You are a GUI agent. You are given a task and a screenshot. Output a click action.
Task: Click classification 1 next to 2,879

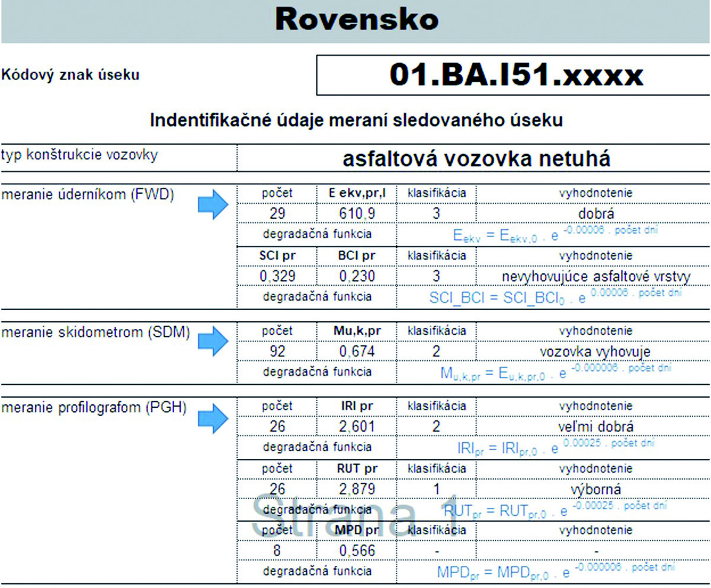point(435,489)
